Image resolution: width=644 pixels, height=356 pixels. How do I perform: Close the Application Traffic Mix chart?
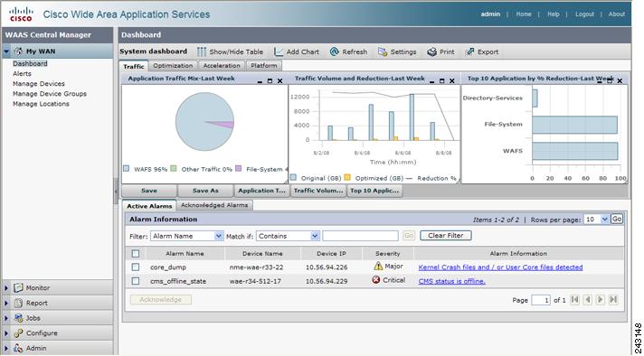point(280,81)
